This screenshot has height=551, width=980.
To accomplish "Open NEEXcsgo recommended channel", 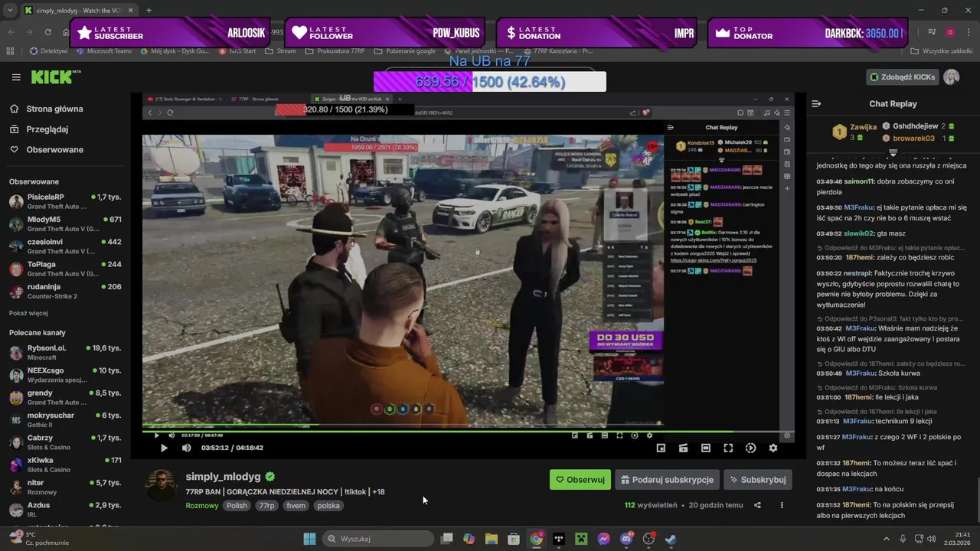I will point(65,375).
